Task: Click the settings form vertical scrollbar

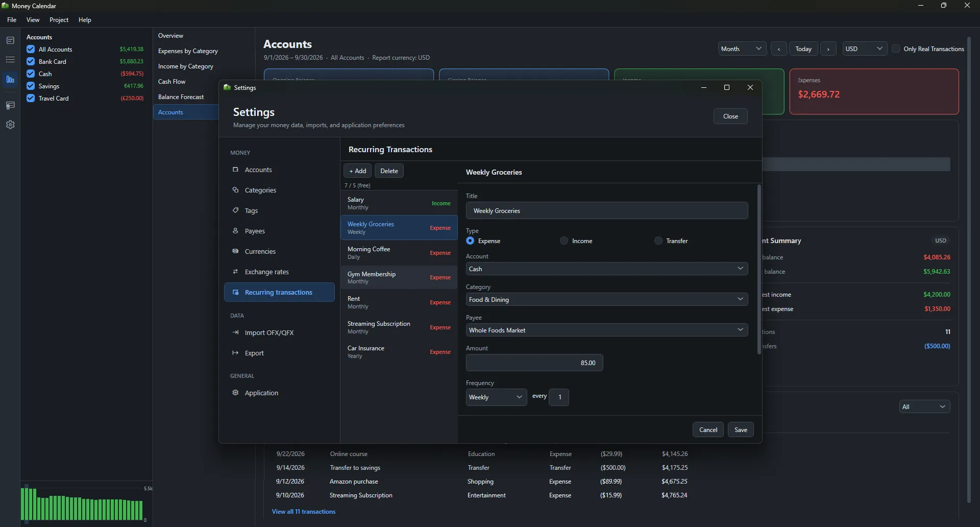Action: click(x=759, y=270)
